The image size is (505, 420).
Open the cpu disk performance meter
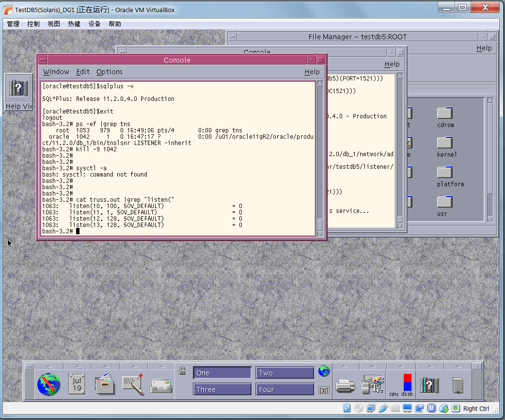click(x=401, y=385)
